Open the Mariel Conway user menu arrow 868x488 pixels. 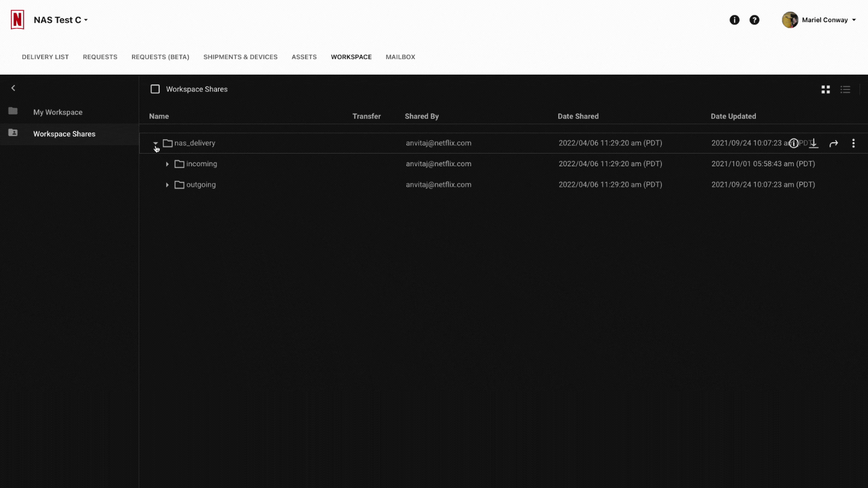point(854,20)
